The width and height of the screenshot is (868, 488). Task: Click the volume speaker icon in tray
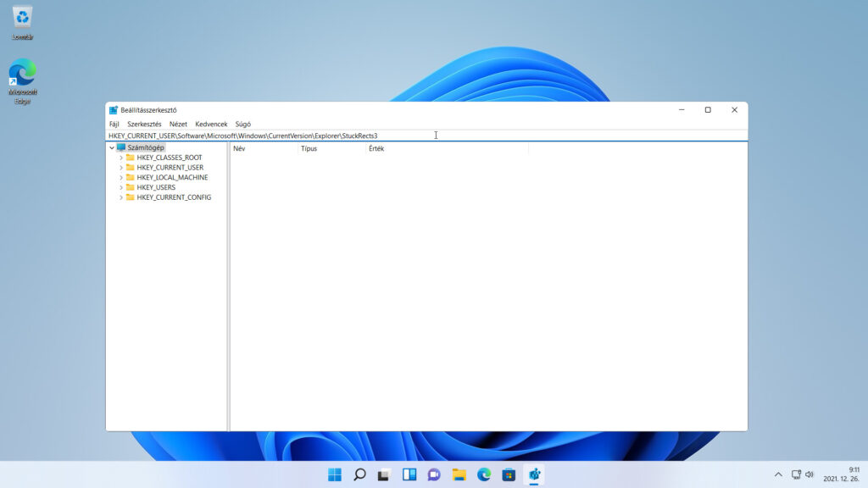(x=810, y=474)
